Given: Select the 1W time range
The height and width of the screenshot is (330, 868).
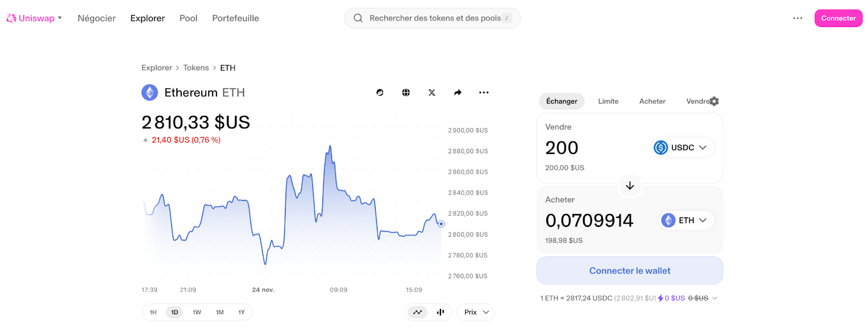Looking at the screenshot, I should click(197, 312).
